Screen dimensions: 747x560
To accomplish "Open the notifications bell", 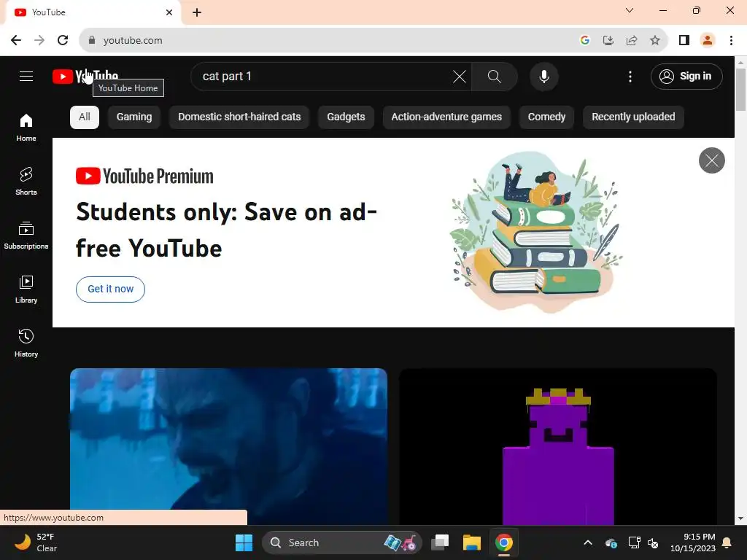I will point(727,542).
